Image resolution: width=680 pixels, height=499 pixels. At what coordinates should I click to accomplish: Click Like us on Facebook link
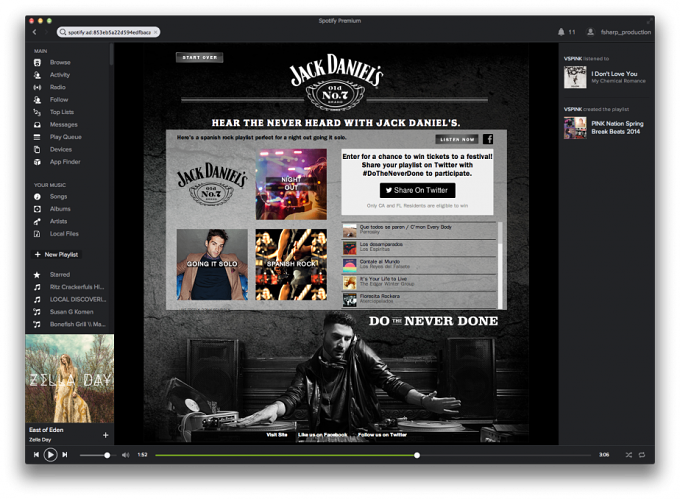[322, 434]
